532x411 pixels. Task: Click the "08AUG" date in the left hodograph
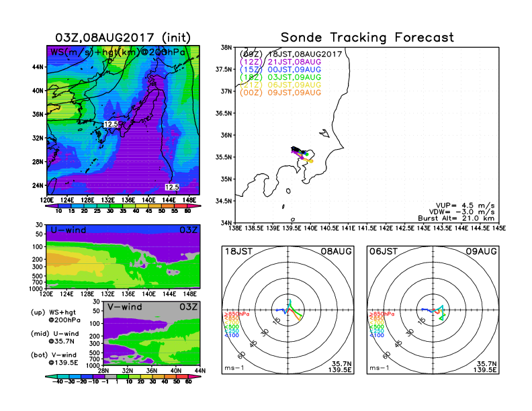pyautogui.click(x=337, y=251)
